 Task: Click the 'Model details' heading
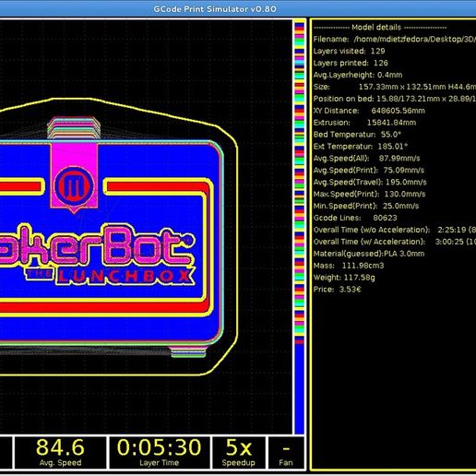376,28
